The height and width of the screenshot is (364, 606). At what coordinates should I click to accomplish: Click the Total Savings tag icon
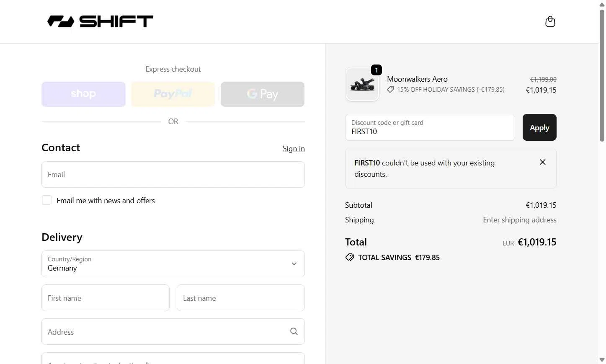pos(350,257)
